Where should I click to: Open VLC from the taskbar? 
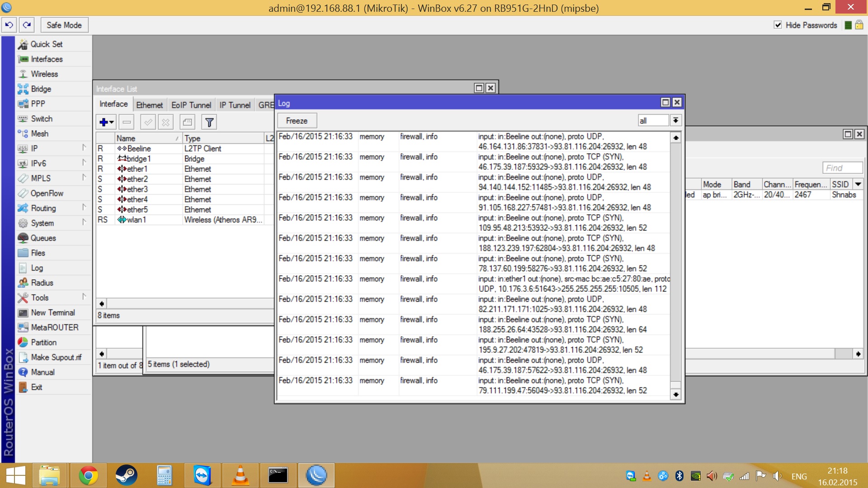pyautogui.click(x=240, y=476)
